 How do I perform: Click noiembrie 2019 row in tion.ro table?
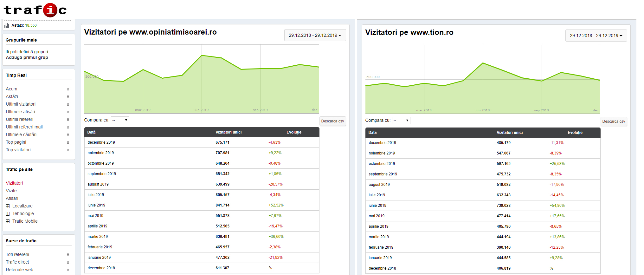(483, 153)
